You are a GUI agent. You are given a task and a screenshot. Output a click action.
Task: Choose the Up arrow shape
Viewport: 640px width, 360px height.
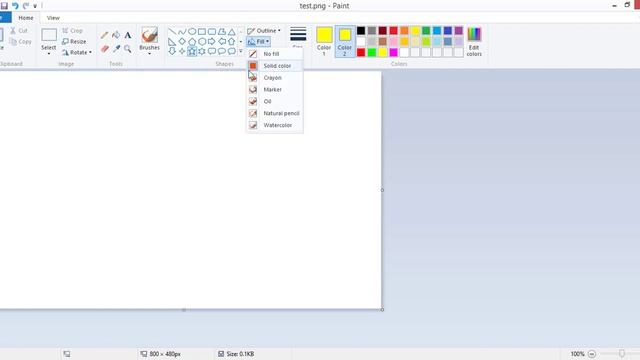click(231, 42)
